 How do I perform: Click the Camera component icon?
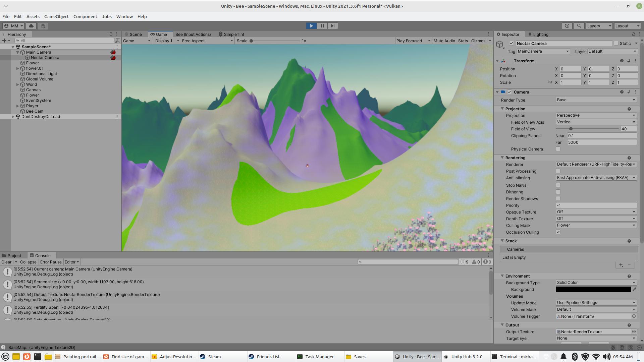click(x=503, y=92)
